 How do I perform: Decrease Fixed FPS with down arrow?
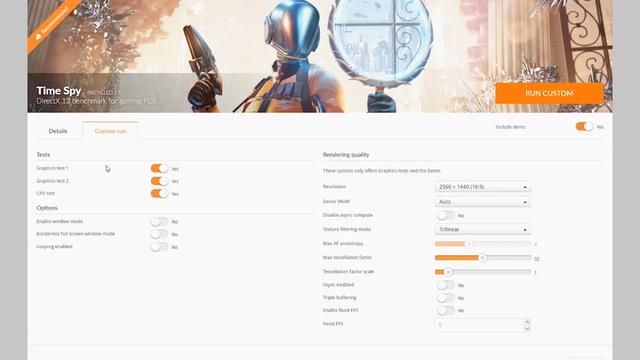(527, 329)
